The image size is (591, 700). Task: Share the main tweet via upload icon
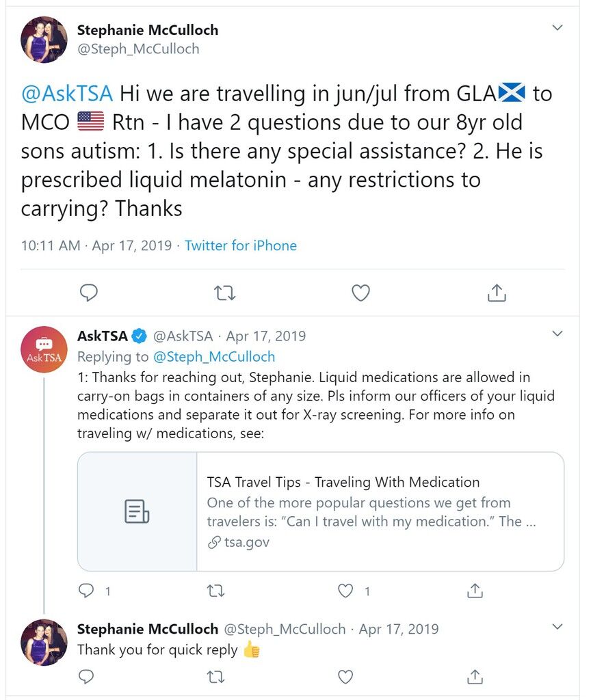pos(497,293)
